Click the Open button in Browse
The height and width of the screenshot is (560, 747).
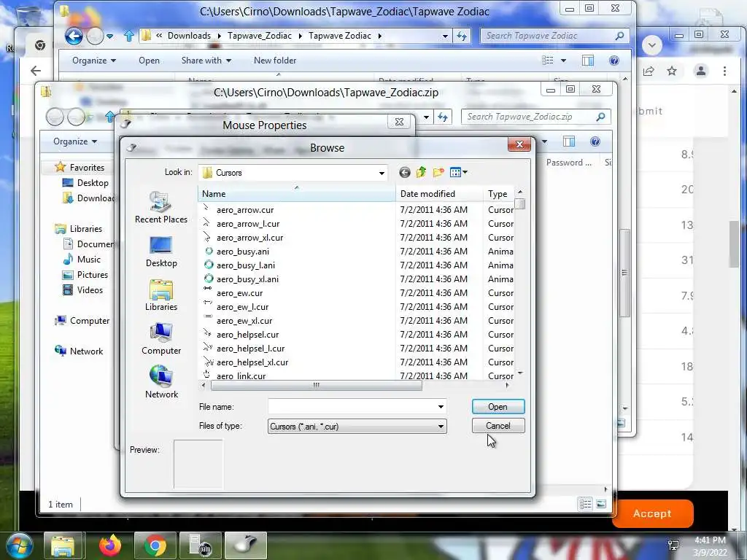(x=498, y=407)
